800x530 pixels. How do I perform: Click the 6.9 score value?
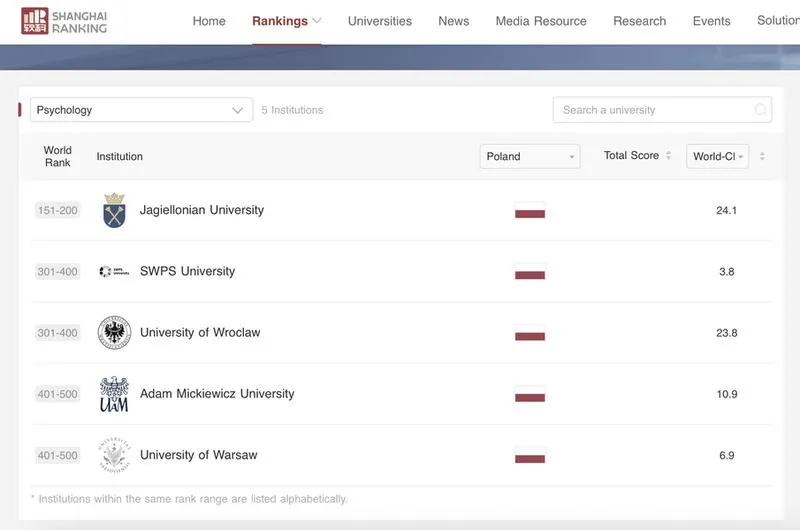[727, 455]
